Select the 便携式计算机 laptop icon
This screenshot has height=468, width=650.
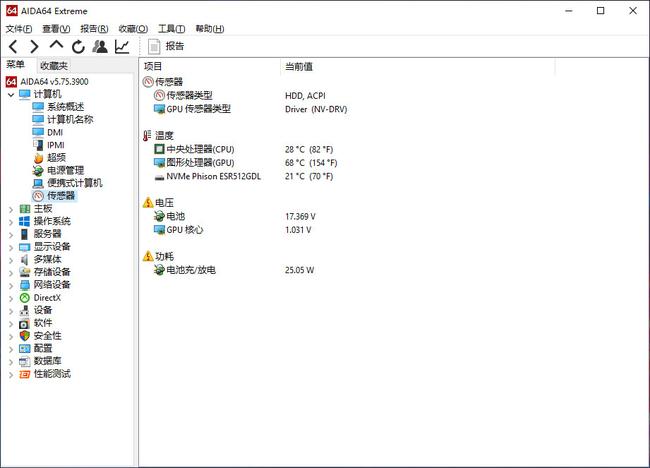tap(38, 183)
